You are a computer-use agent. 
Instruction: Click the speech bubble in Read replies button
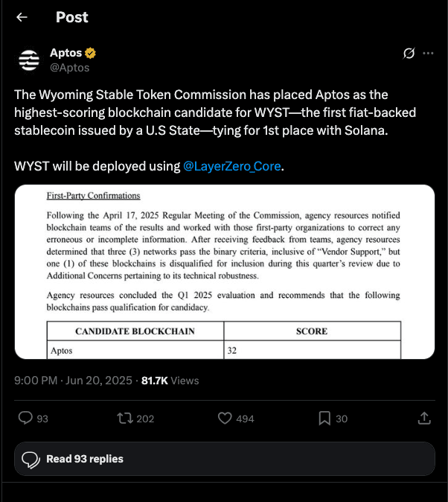(x=31, y=459)
